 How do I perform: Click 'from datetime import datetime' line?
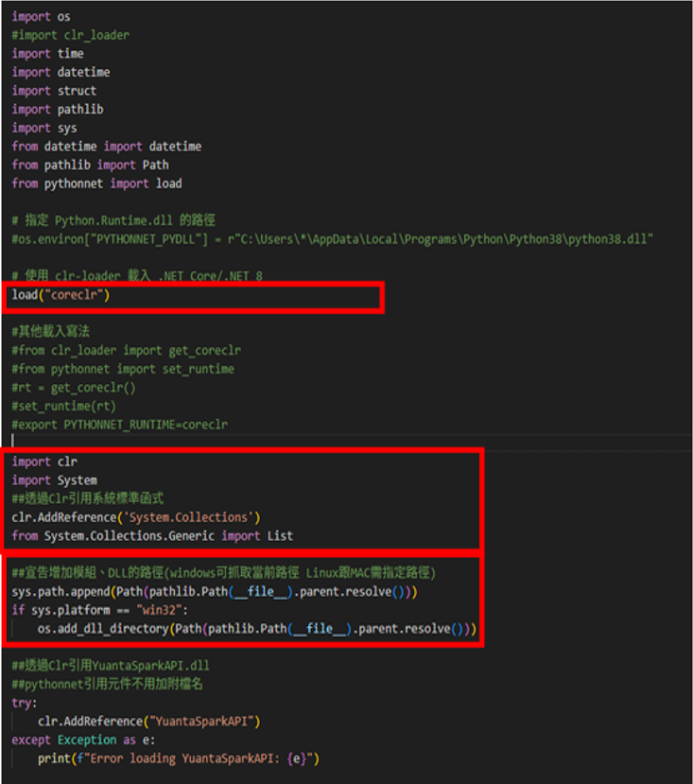[x=107, y=147]
